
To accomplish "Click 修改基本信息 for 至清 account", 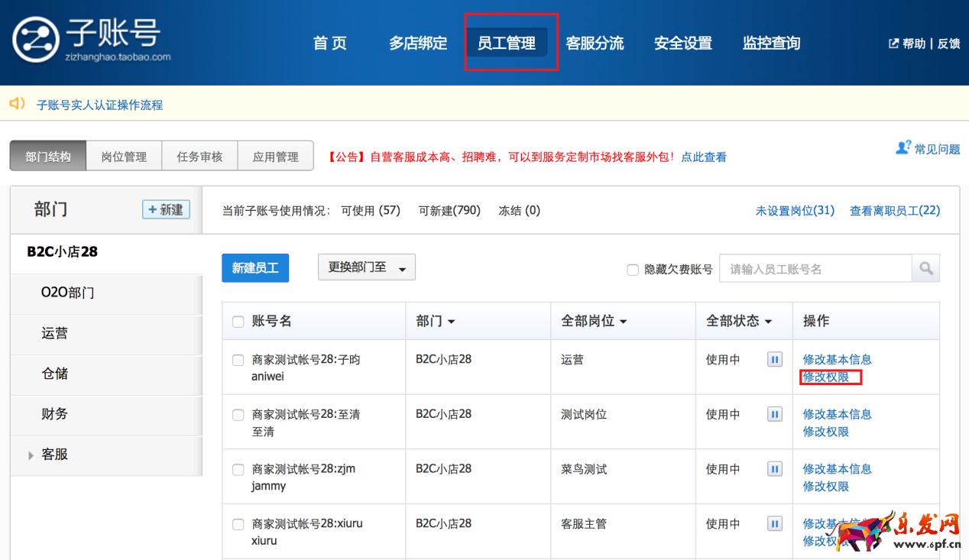I will pyautogui.click(x=837, y=414).
